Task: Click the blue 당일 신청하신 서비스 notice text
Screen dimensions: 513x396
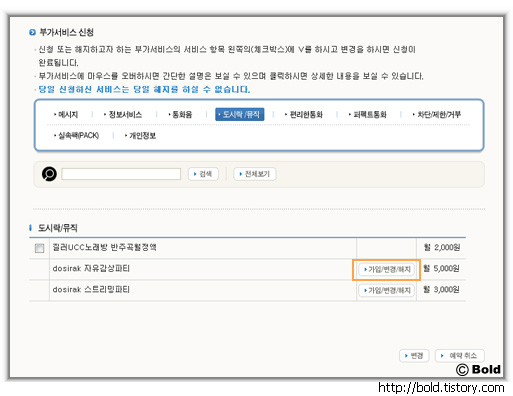Action: point(144,89)
